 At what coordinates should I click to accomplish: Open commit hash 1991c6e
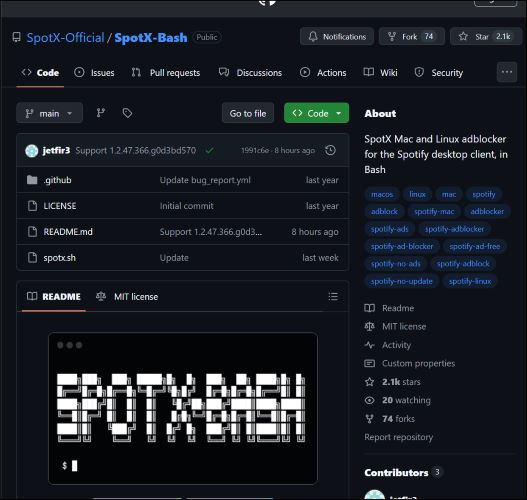click(255, 150)
